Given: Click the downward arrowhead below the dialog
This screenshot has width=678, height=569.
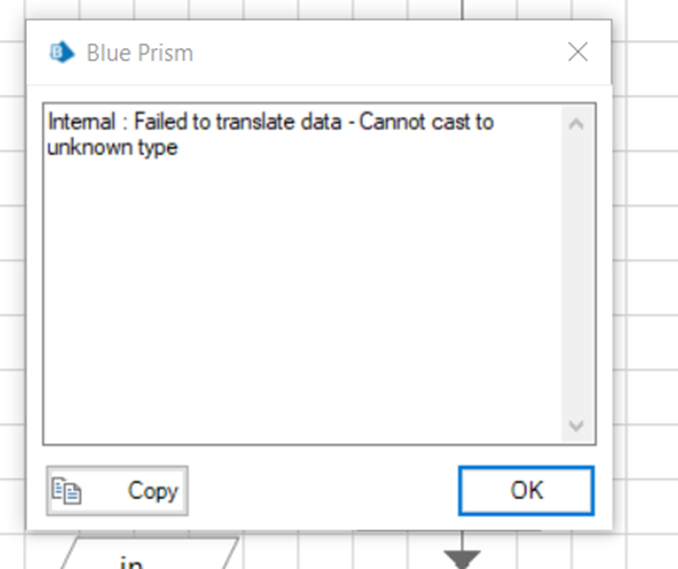Looking at the screenshot, I should tap(462, 558).
